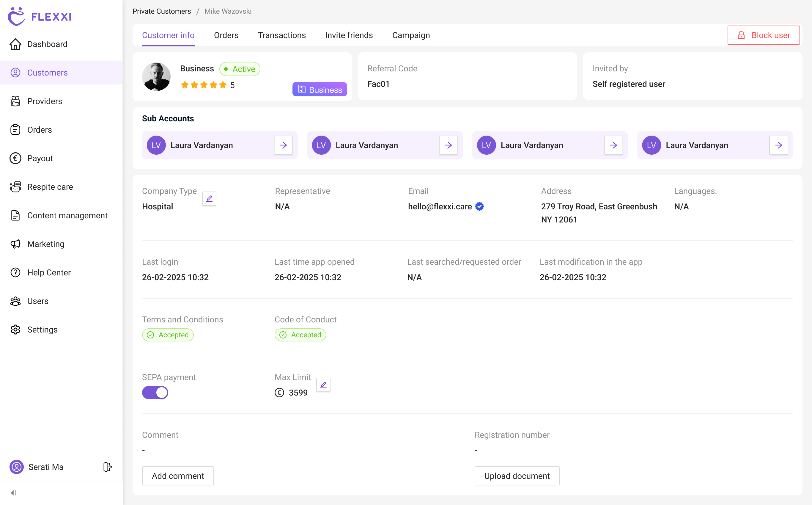
Task: Click the Hospital company type value
Action: [x=158, y=206]
